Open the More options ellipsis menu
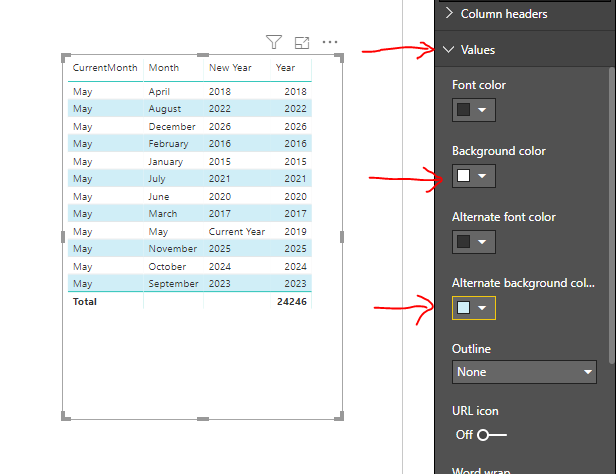Screen dimensions: 616x474 tap(330, 42)
